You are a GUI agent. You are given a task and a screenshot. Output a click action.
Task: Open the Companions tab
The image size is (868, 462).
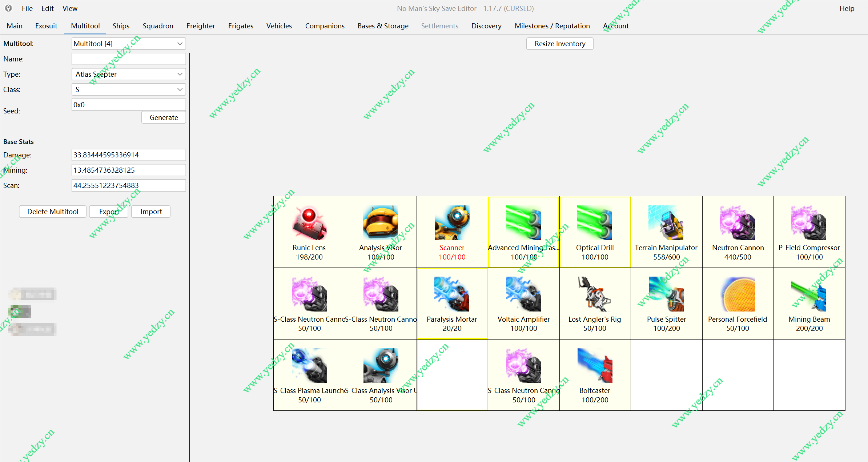pyautogui.click(x=325, y=26)
